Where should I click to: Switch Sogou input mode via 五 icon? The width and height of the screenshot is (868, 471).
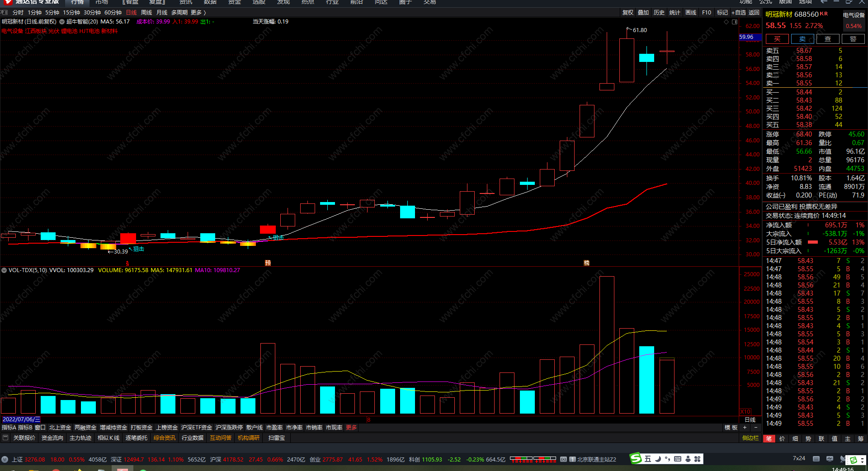648,459
